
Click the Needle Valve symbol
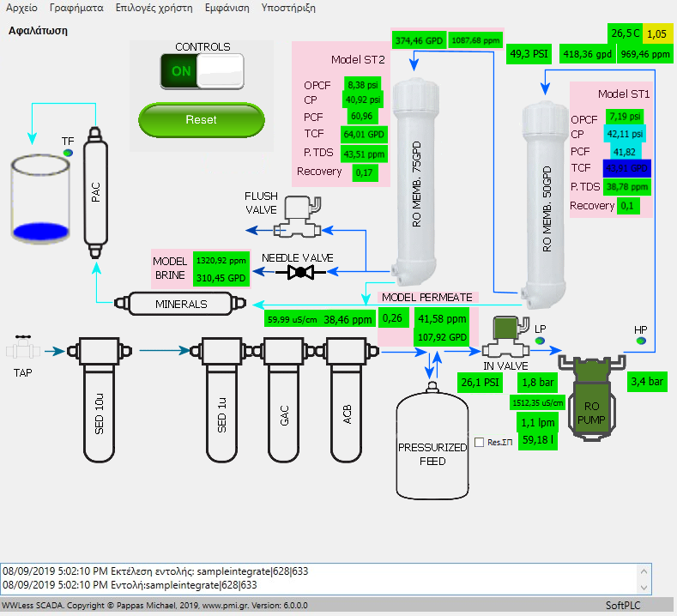pyautogui.click(x=299, y=273)
